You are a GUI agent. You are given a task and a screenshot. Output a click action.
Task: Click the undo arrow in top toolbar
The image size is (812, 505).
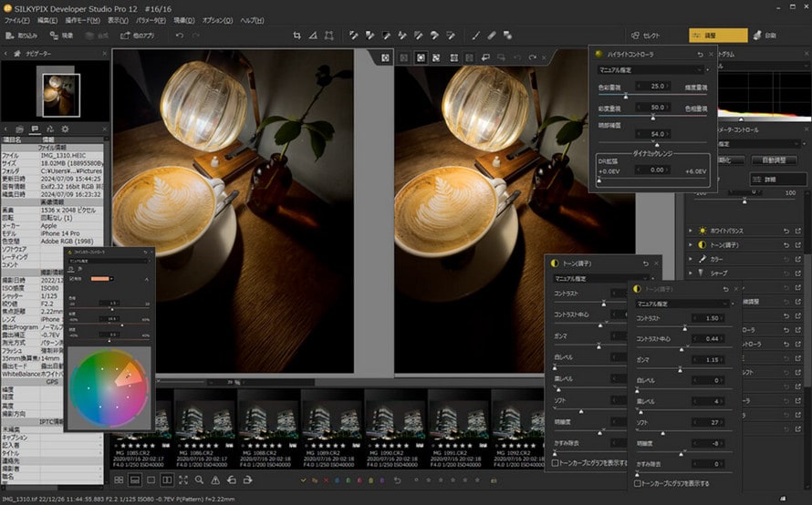pos(179,36)
